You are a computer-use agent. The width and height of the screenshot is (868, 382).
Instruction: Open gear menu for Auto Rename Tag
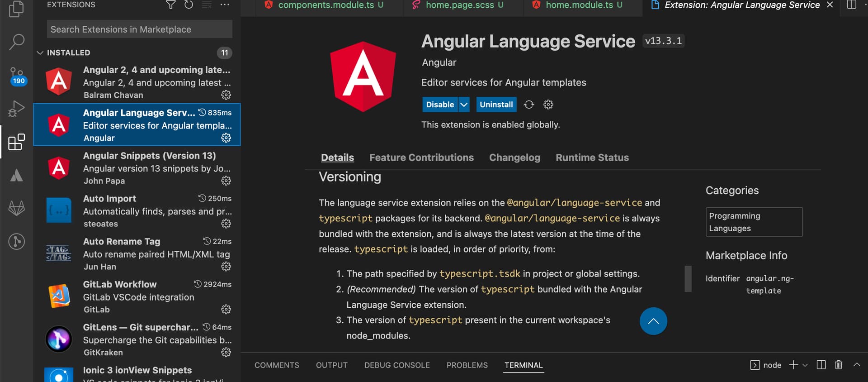[226, 267]
